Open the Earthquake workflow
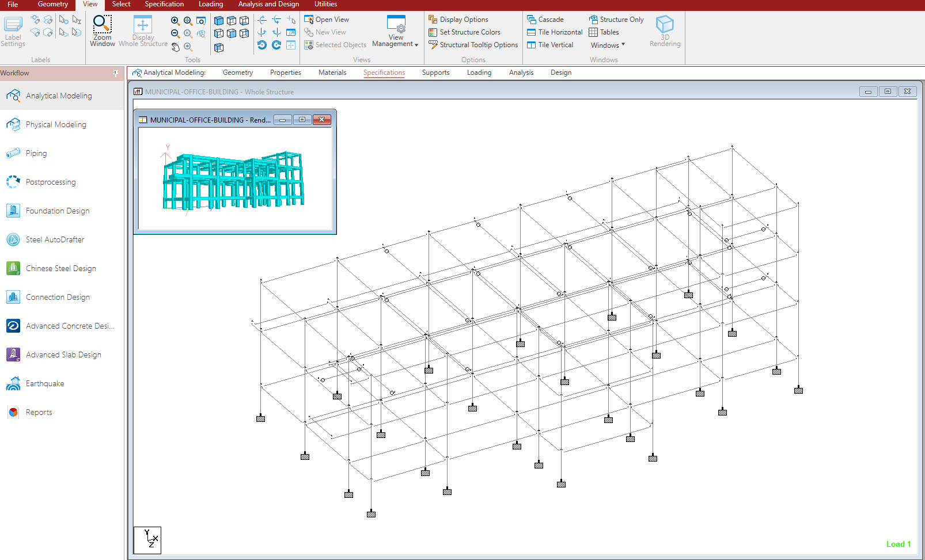Viewport: 925px width, 560px height. tap(44, 383)
